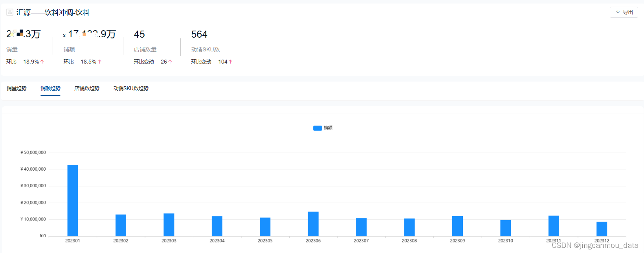Open the 店铺数趋势 tab
The image size is (644, 253).
tap(87, 88)
